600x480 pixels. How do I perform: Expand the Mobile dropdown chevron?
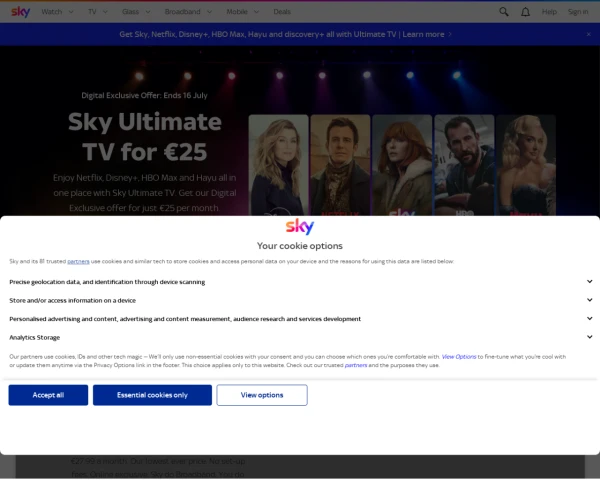256,12
